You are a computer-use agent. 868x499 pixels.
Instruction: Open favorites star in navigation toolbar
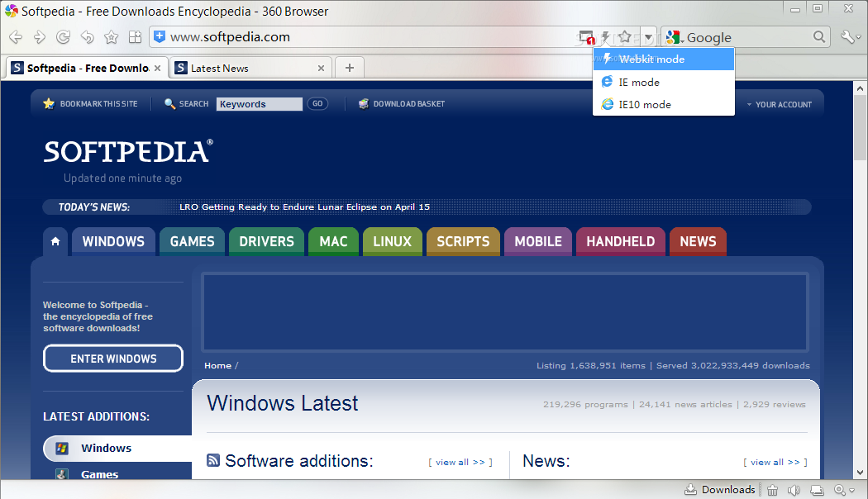[112, 37]
